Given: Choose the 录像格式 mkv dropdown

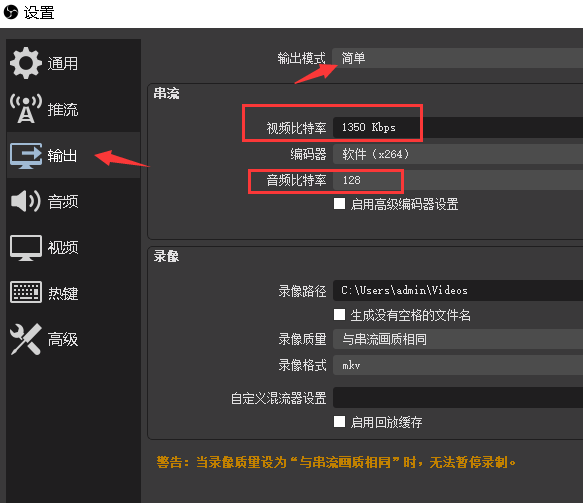Looking at the screenshot, I should coord(458,365).
